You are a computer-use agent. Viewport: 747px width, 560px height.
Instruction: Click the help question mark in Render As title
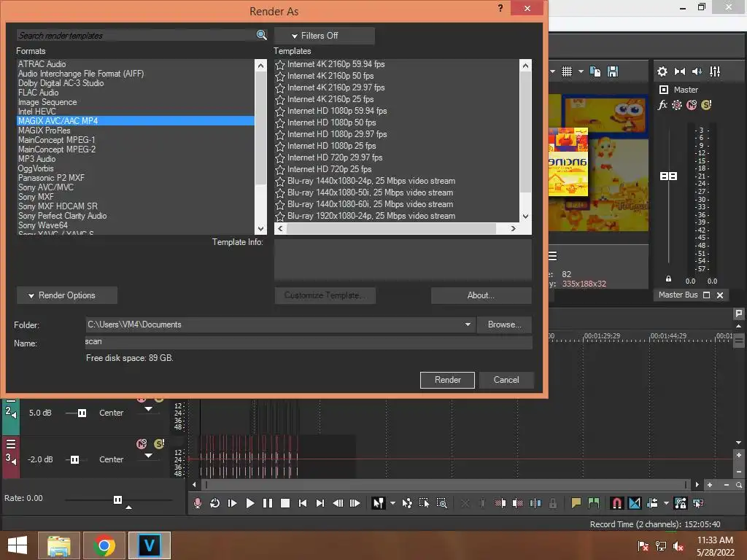pos(500,8)
